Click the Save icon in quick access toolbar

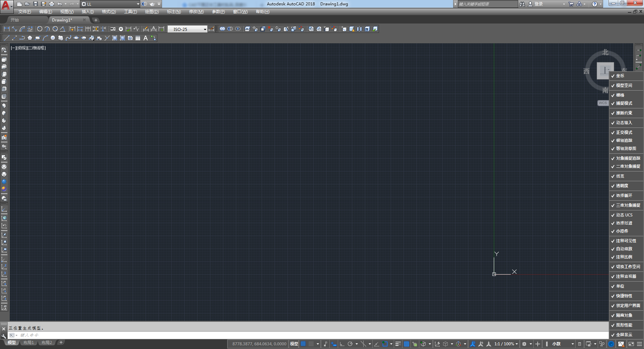[36, 4]
